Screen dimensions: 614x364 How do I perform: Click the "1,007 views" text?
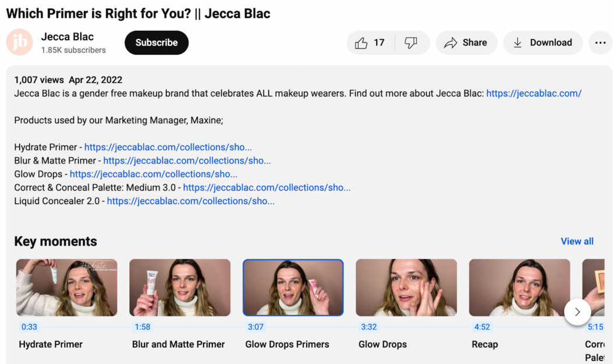point(39,80)
